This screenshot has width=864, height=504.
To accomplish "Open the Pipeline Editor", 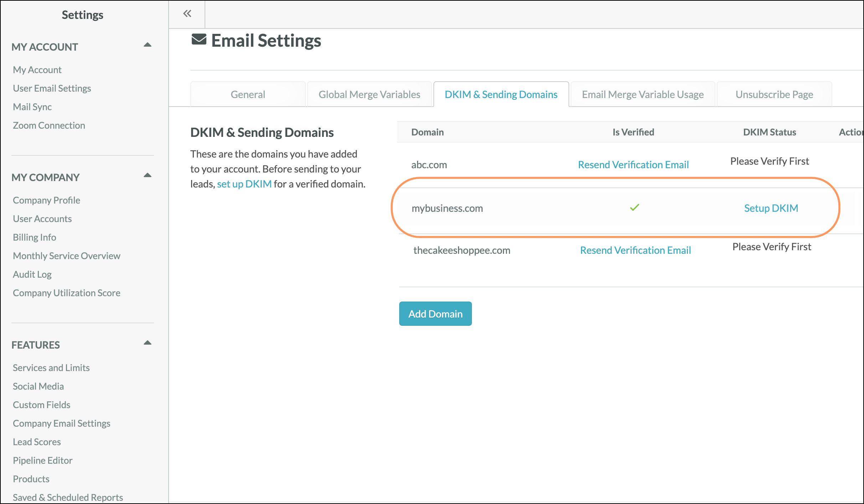I will pyautogui.click(x=43, y=461).
